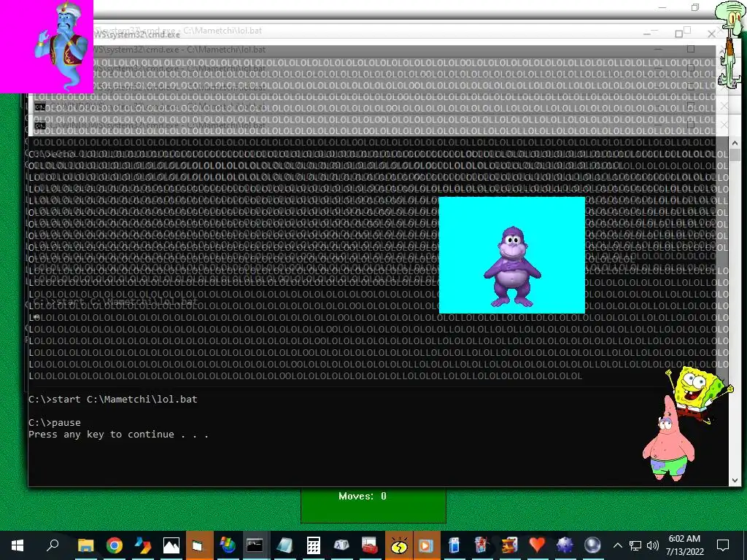747x560 pixels.
Task: Open the notepad-style icon beside Calculator
Action: click(x=285, y=545)
